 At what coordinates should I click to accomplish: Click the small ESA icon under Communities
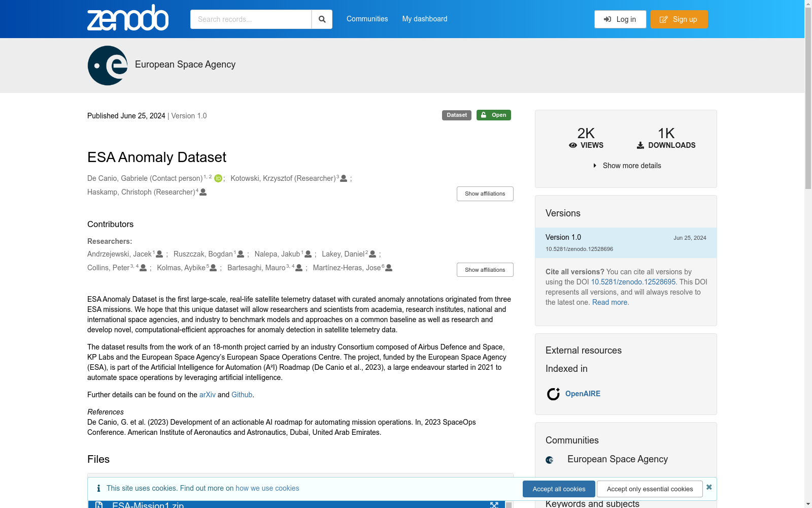pos(550,460)
